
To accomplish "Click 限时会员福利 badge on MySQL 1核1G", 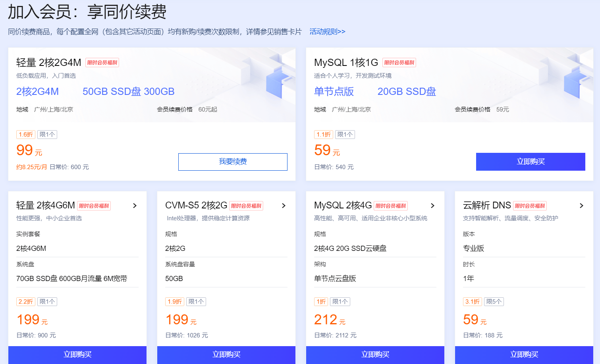I will (x=399, y=63).
